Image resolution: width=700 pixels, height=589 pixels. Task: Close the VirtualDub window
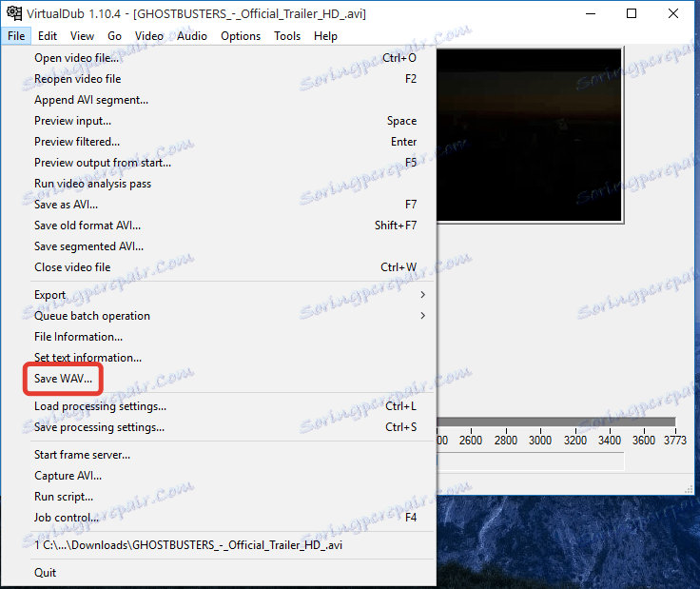click(x=672, y=14)
